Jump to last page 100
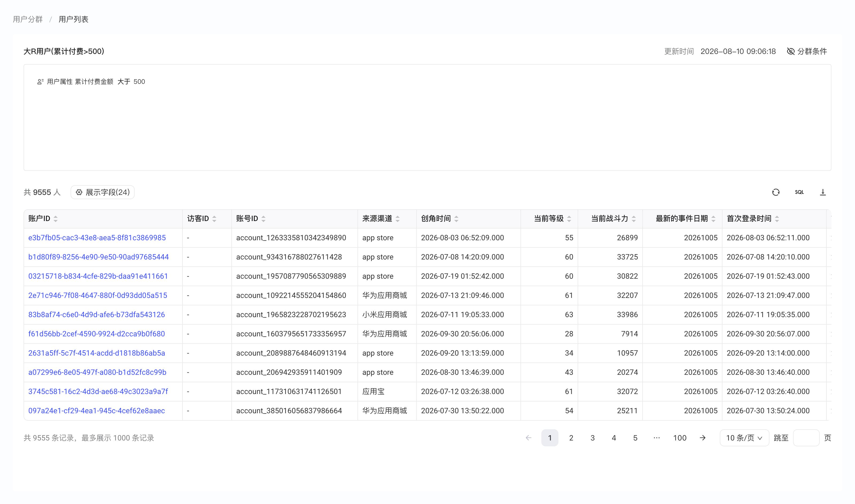This screenshot has height=504, width=855. (x=680, y=438)
